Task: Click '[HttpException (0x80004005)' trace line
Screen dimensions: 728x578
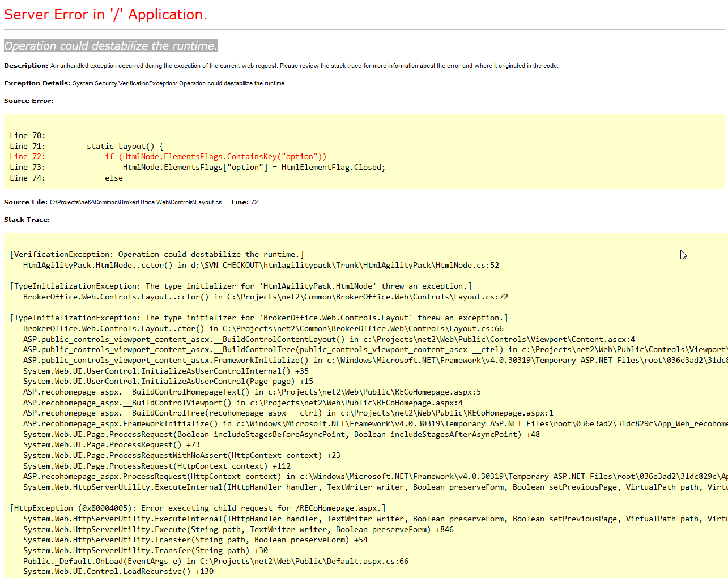Action: click(x=198, y=508)
